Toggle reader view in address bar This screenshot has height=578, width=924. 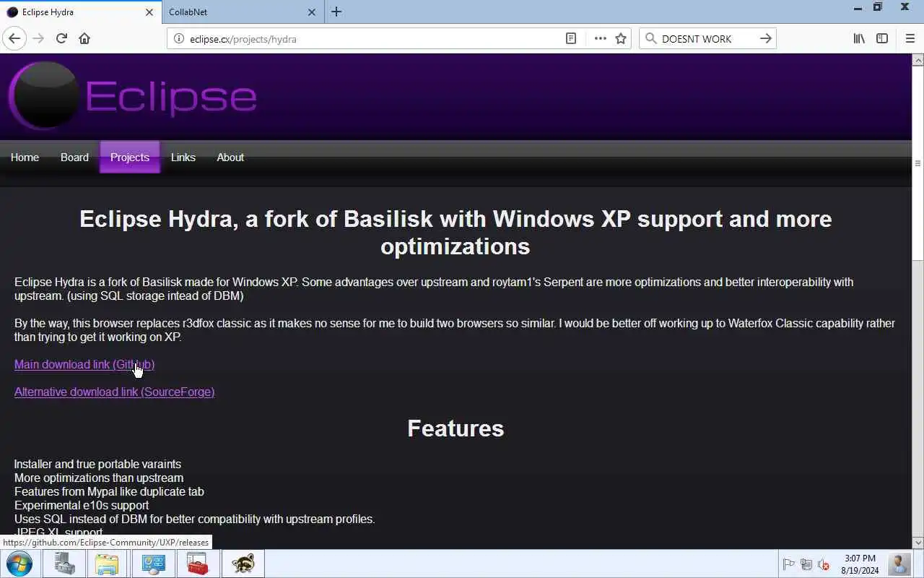tap(570, 39)
